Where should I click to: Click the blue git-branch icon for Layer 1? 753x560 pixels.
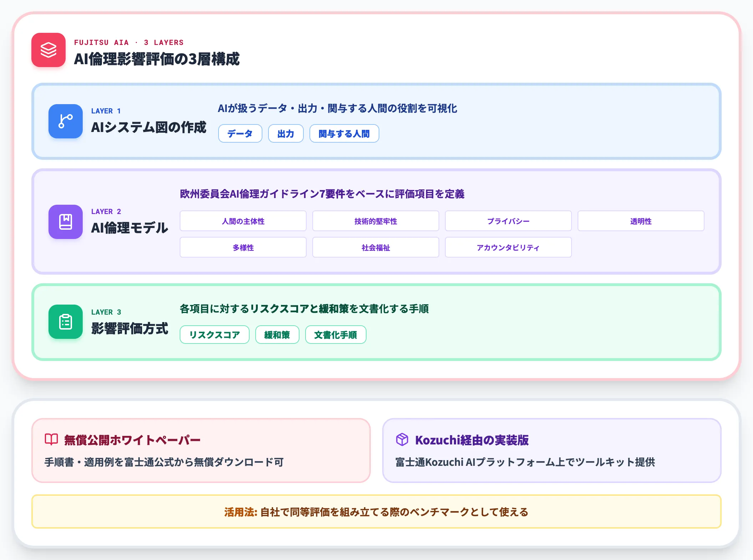click(66, 121)
